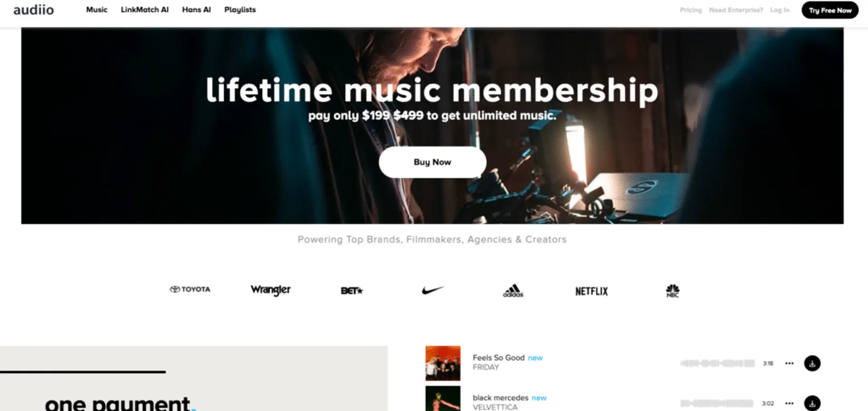
Task: Open more options for black mercedes
Action: (x=789, y=403)
